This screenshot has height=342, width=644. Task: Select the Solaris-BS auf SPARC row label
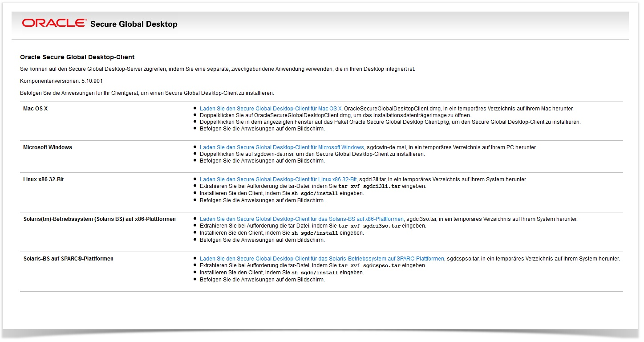[x=68, y=259]
